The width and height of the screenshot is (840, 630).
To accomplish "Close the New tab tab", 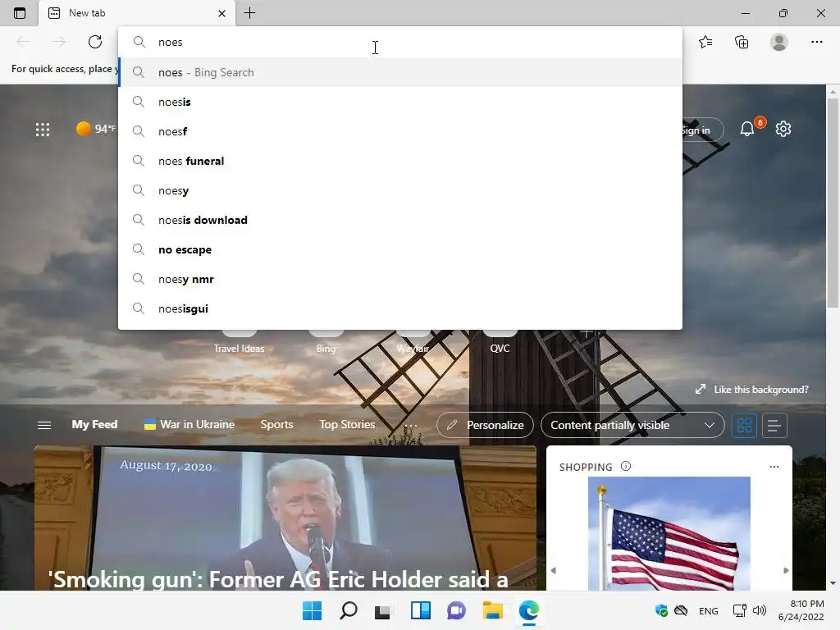I will click(221, 13).
